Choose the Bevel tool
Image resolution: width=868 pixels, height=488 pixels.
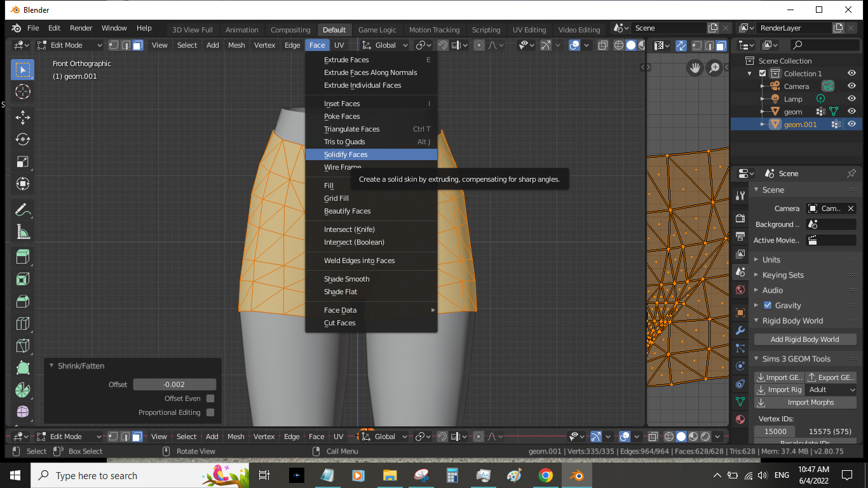pos(23,301)
